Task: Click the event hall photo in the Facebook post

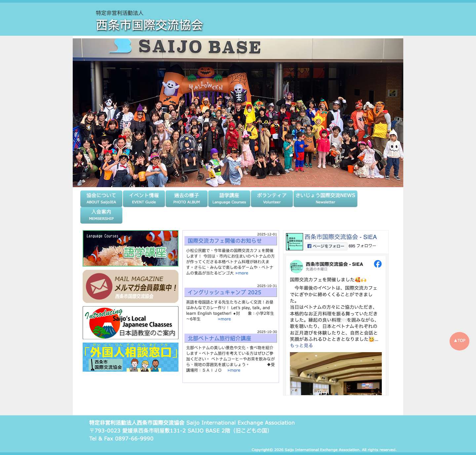Action: [x=336, y=373]
